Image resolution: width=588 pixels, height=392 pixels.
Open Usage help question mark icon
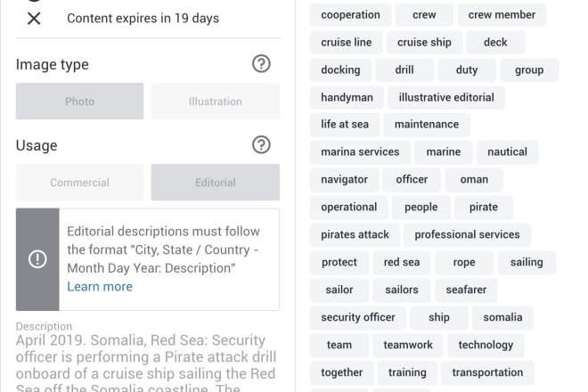click(261, 145)
